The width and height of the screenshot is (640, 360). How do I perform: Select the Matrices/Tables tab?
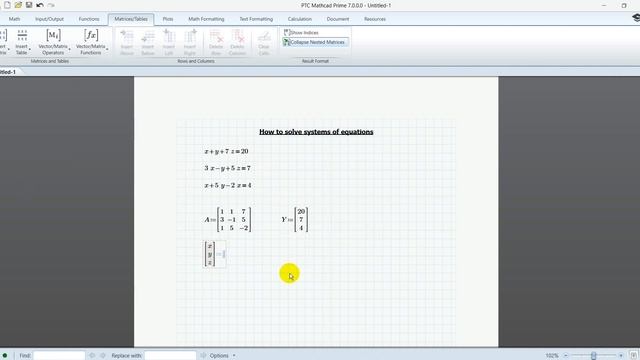(x=131, y=19)
